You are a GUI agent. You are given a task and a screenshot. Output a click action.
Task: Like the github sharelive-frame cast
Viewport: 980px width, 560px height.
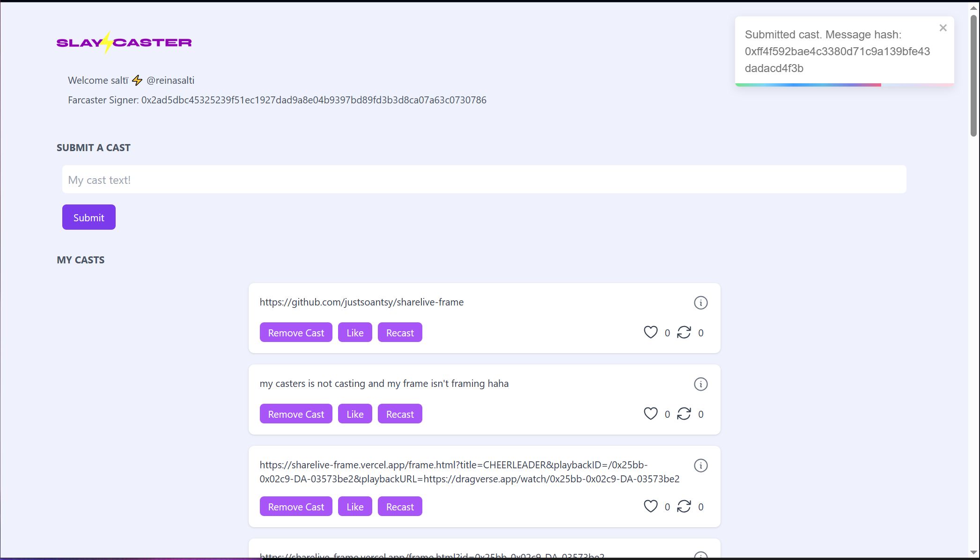(x=355, y=333)
